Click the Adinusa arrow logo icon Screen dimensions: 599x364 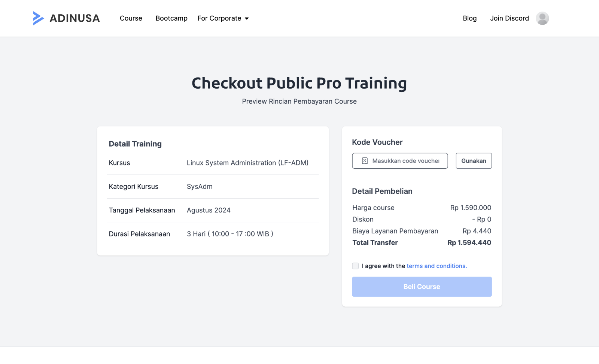[x=38, y=18]
